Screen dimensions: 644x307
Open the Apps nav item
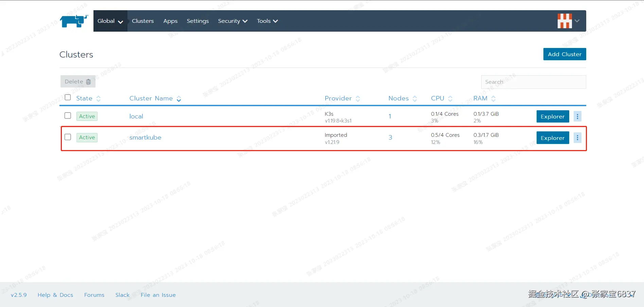click(x=170, y=21)
